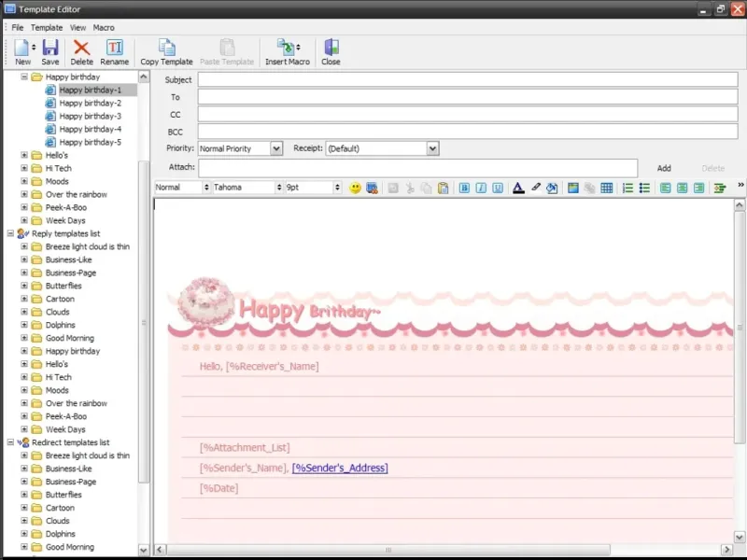Show more format toolbar buttons chevron

tap(740, 185)
